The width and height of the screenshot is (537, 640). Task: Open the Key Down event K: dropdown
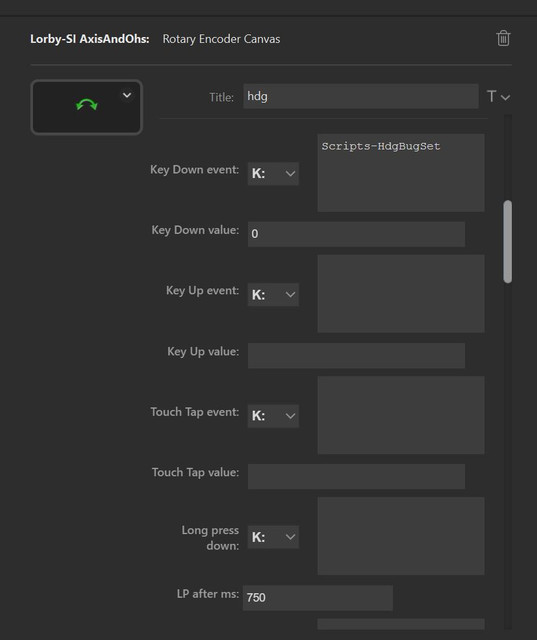273,173
